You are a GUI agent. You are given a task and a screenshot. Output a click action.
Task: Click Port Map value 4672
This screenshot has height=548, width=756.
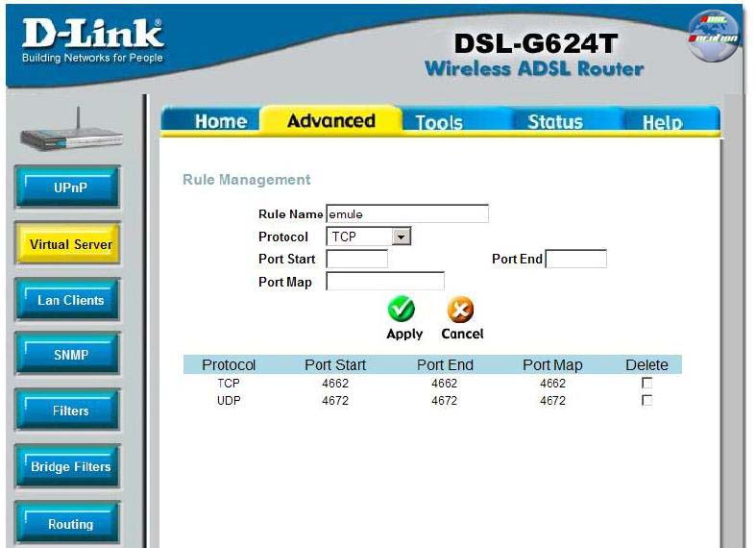tap(552, 400)
